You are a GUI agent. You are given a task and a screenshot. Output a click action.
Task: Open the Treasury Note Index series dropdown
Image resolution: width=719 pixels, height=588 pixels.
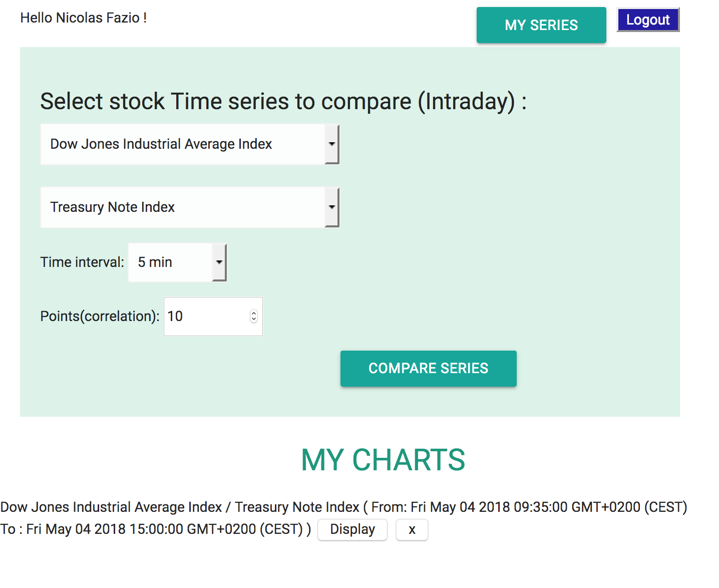(x=190, y=207)
